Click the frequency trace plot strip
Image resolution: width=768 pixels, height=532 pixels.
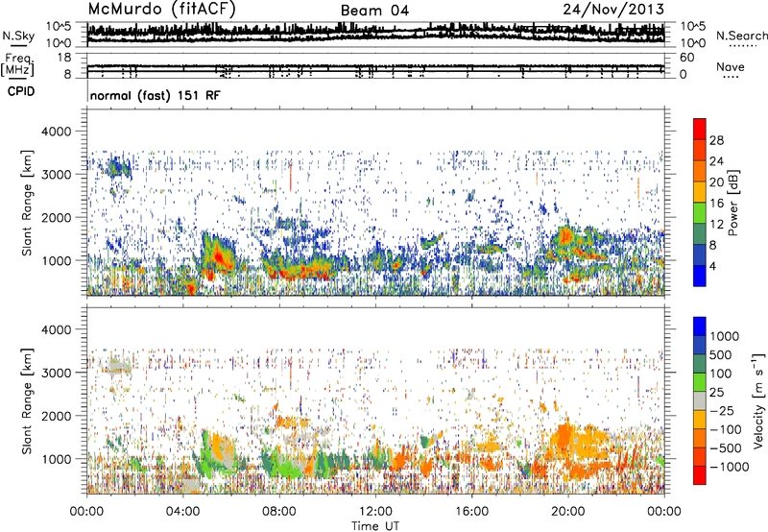tap(375, 65)
